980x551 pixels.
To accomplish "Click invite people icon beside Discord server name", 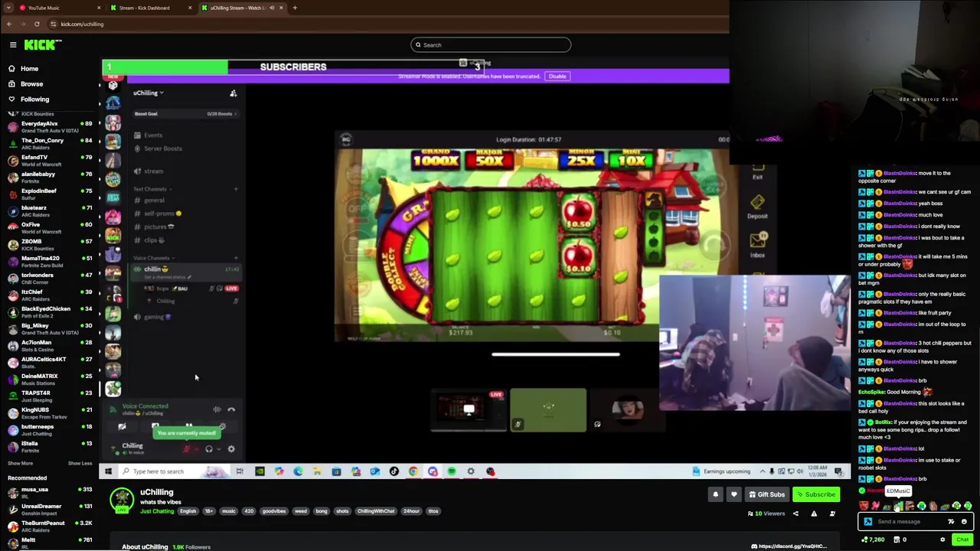I will 234,93.
